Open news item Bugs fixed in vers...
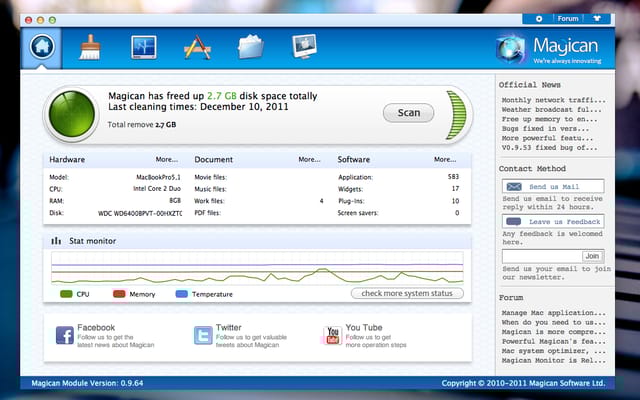The image size is (640, 400). coord(545,129)
